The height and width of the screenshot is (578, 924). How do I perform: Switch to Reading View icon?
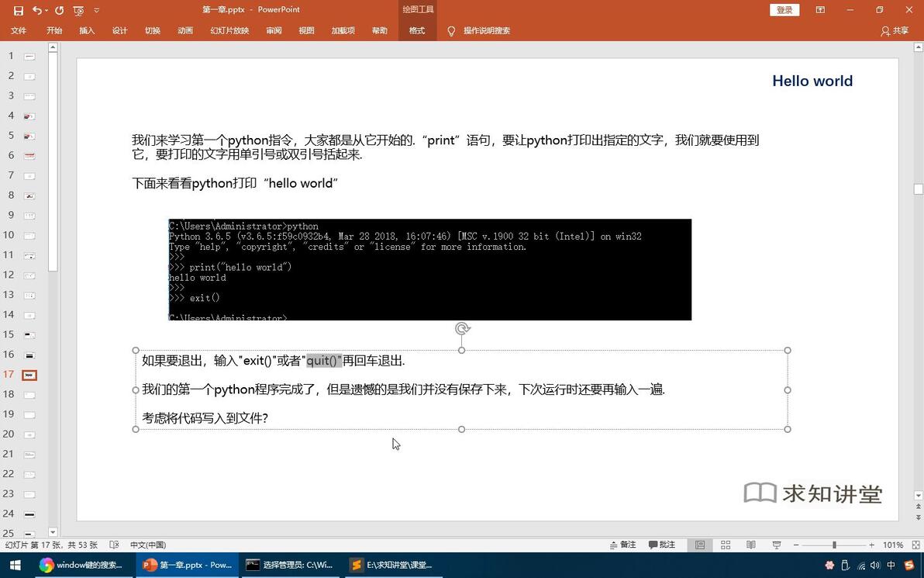click(x=750, y=545)
